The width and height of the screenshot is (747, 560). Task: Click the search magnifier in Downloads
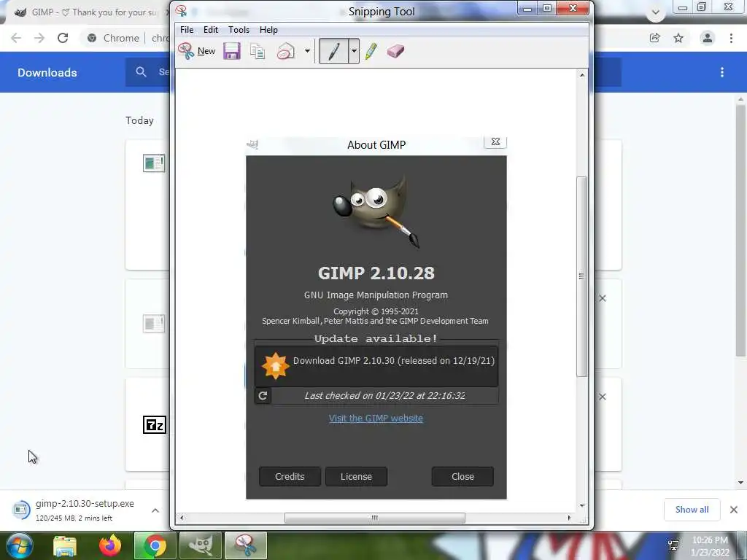pyautogui.click(x=141, y=72)
